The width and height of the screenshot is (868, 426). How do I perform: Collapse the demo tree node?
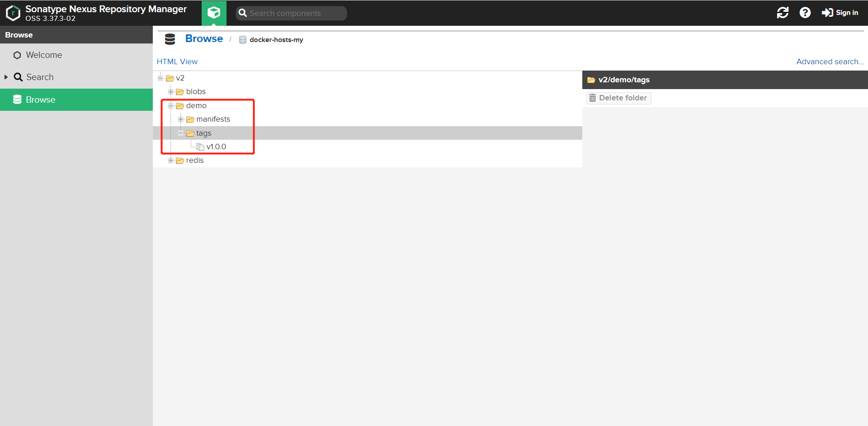[171, 106]
